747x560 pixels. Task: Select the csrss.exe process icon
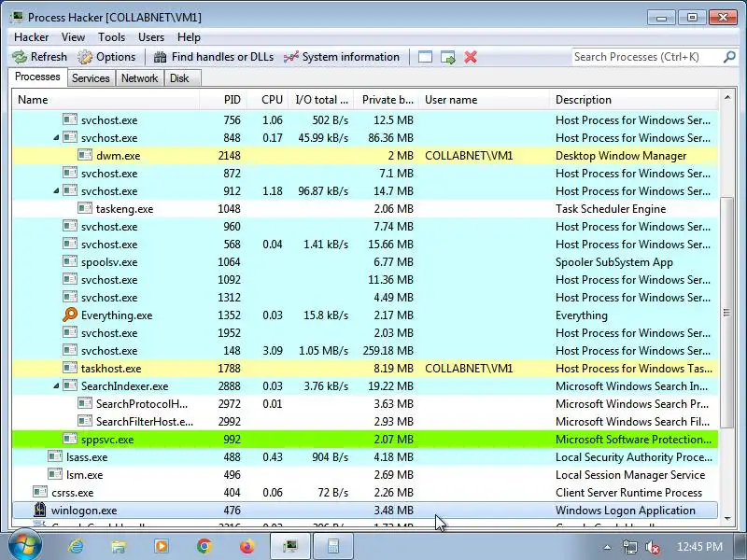(40, 493)
